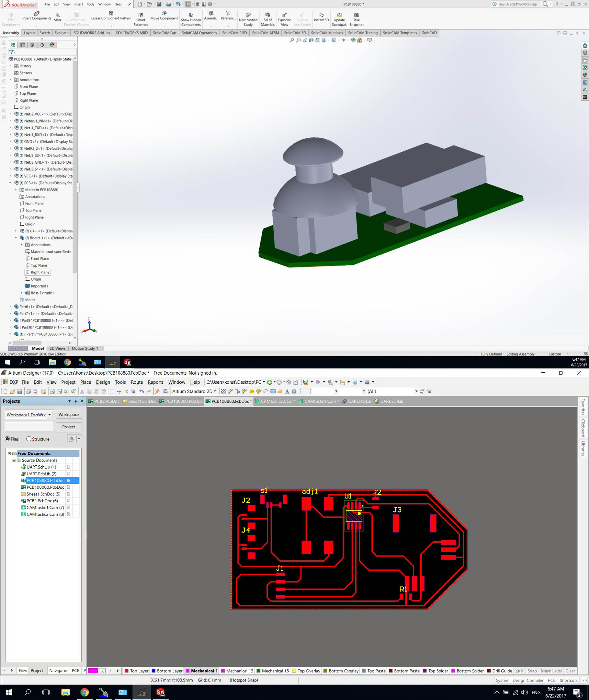Click the Mechanical 15 green color swatch

pyautogui.click(x=258, y=671)
